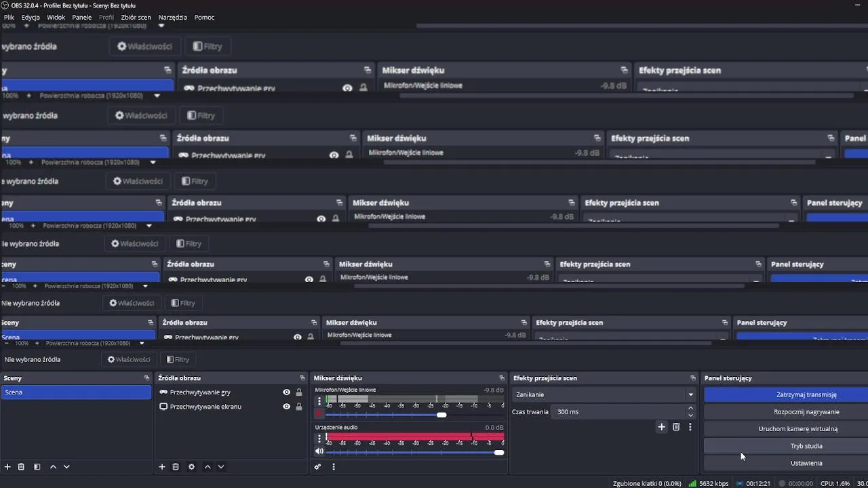Hide Przechwytywanie gry source with eye

pos(286,392)
